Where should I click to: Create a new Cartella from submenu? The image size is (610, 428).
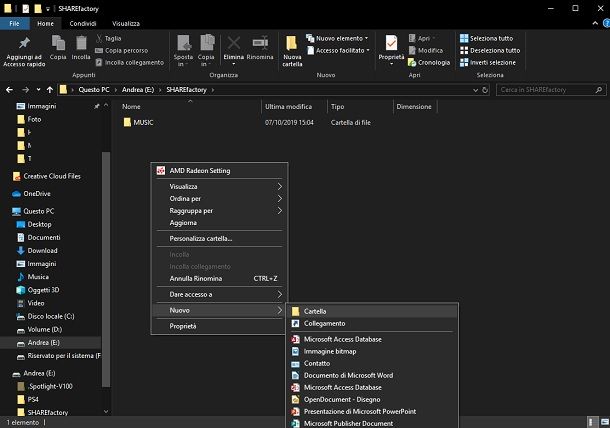click(x=373, y=311)
